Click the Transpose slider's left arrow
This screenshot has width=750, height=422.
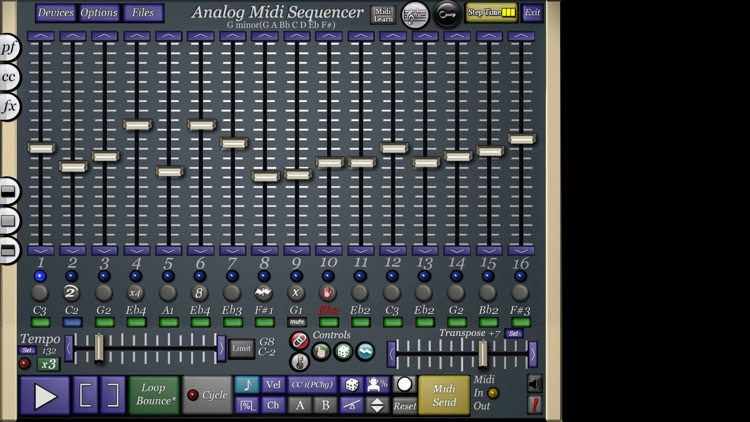point(391,354)
